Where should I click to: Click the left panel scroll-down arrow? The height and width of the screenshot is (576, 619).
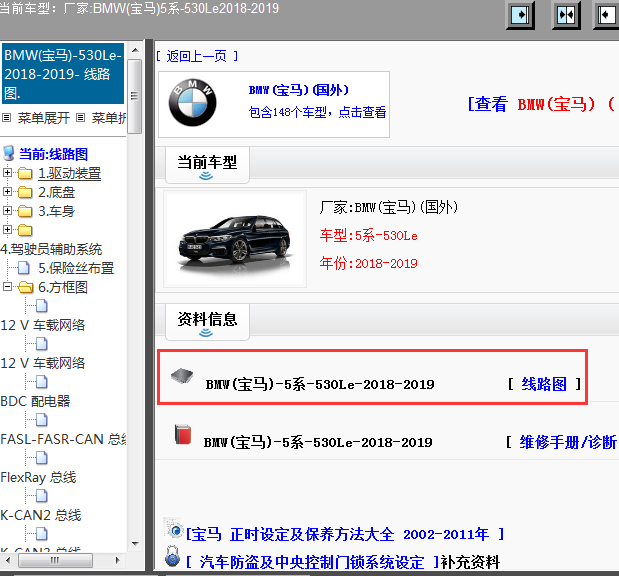pyautogui.click(x=135, y=544)
